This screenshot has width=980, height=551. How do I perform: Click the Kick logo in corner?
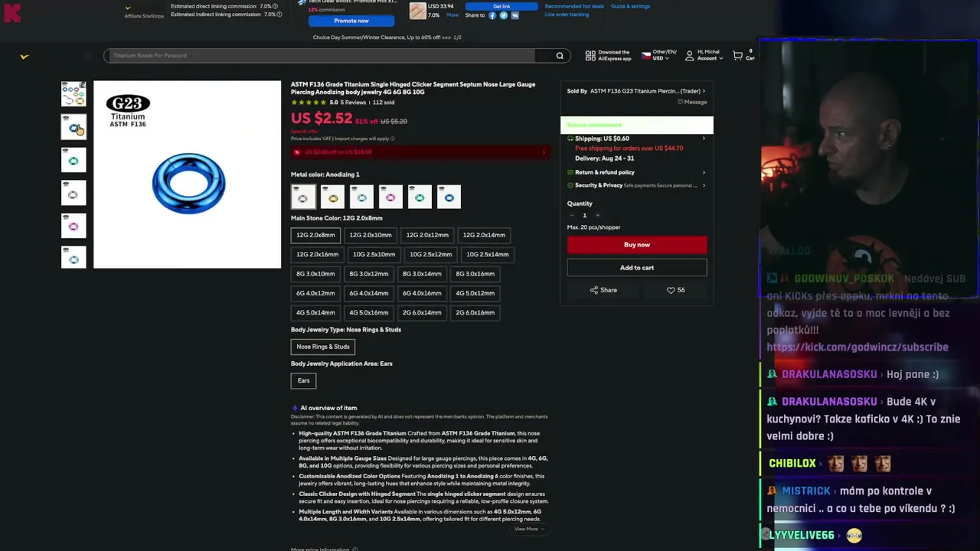pyautogui.click(x=12, y=12)
